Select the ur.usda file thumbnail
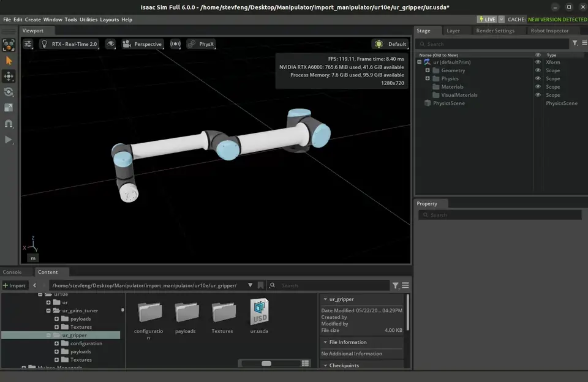This screenshot has height=382, width=588. pyautogui.click(x=260, y=316)
